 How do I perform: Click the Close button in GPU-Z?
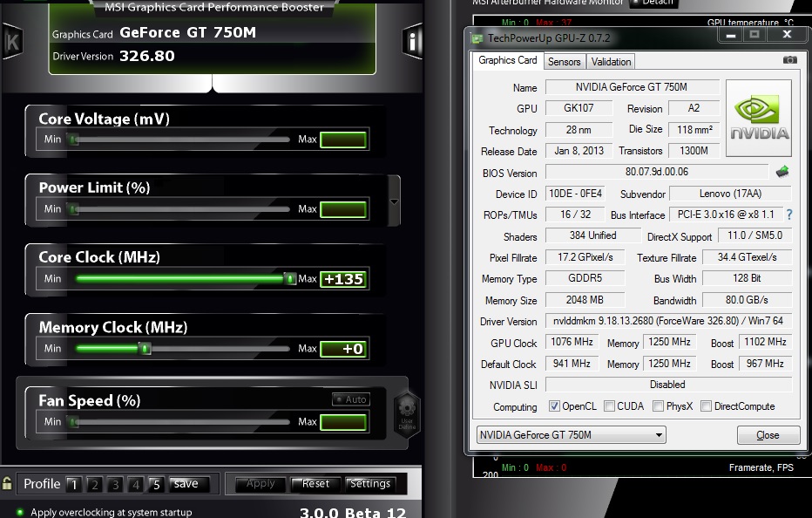[768, 435]
